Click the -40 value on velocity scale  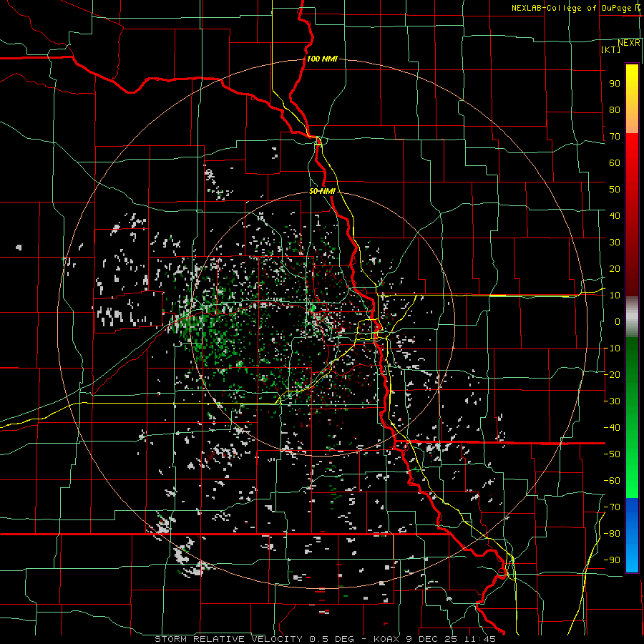tap(612, 428)
